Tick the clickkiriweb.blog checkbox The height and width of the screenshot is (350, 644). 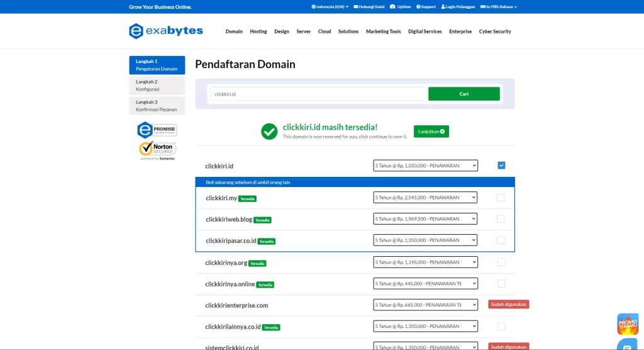501,219
